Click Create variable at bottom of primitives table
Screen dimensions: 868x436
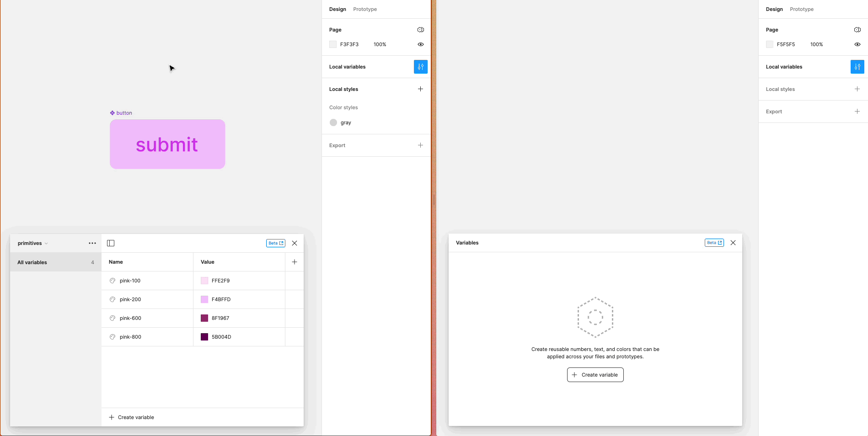tap(132, 417)
